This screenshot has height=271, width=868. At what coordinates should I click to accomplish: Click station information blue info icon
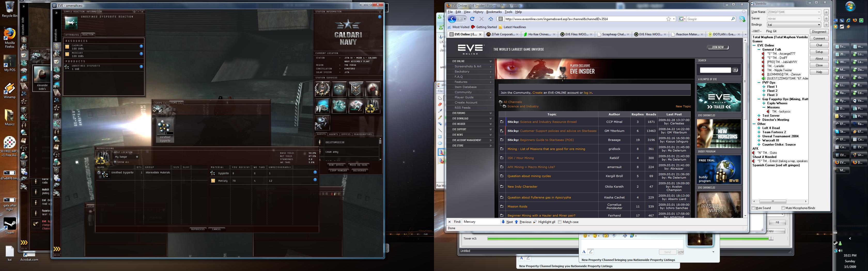coord(380,17)
